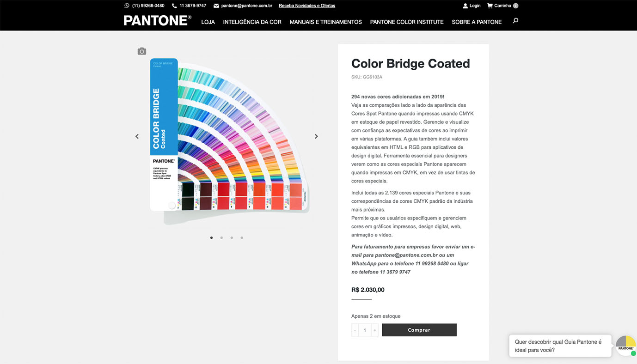Open the shopping cart icon

coord(490,6)
